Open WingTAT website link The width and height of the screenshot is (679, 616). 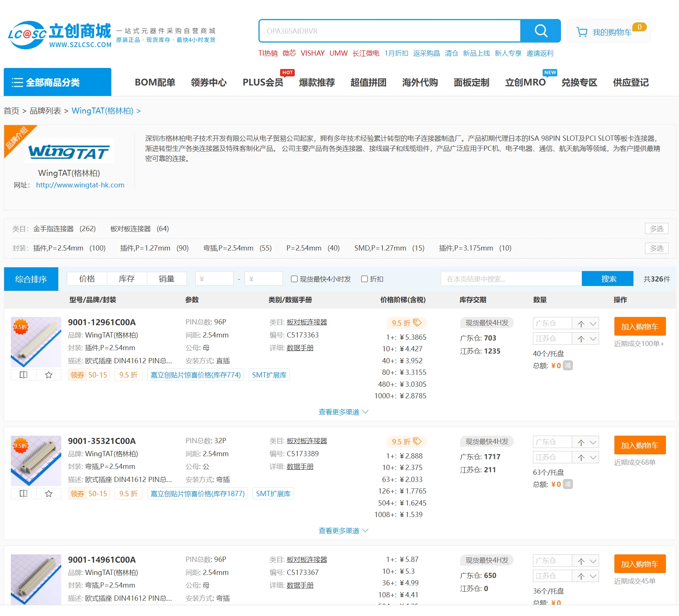[x=80, y=185]
